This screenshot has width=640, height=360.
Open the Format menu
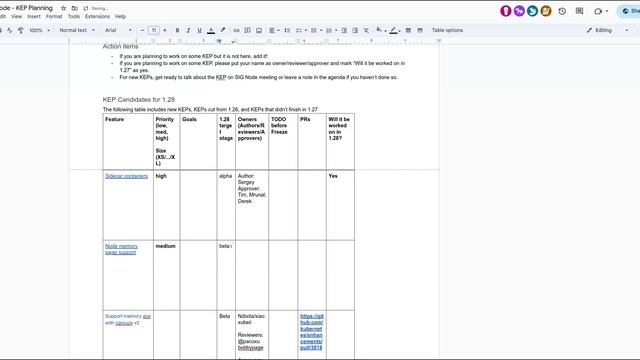click(54, 17)
